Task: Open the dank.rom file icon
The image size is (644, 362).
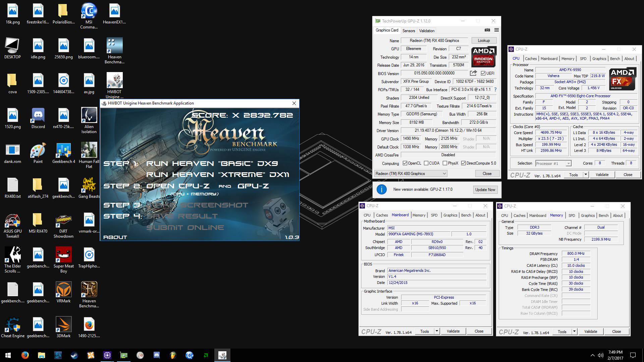Action: tap(13, 153)
